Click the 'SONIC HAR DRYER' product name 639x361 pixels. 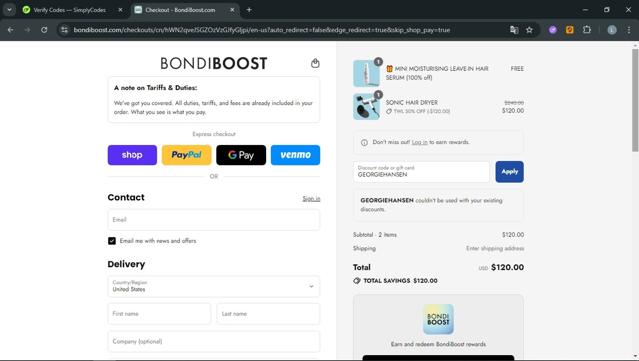tap(412, 103)
